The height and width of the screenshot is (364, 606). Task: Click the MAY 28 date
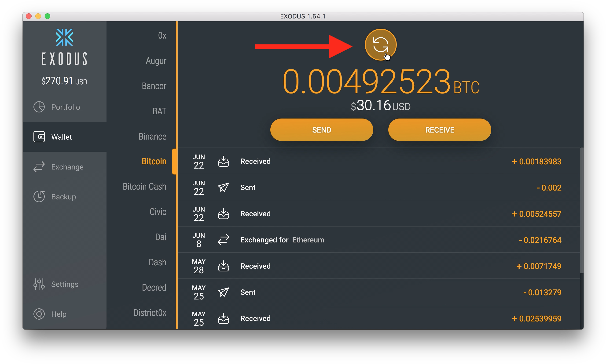(199, 266)
